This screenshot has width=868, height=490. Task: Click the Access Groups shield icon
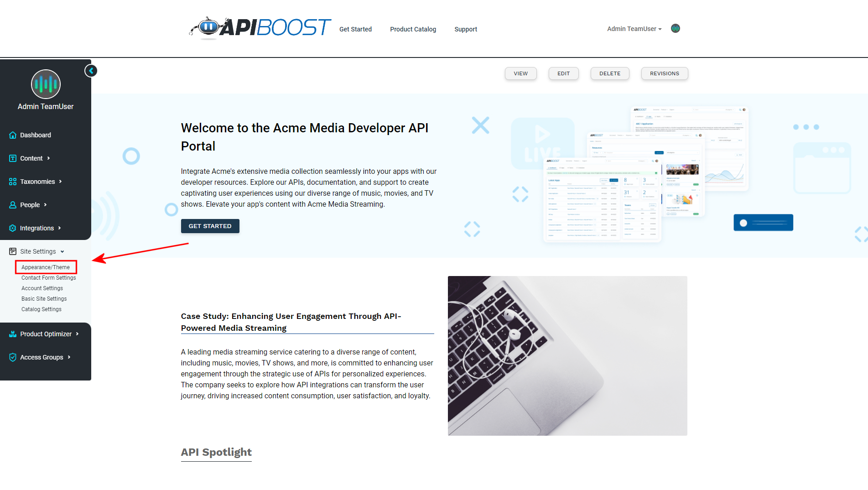(13, 357)
